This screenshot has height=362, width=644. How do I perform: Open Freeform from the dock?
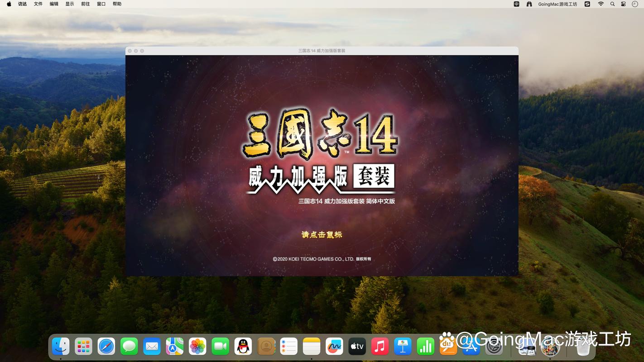(334, 347)
